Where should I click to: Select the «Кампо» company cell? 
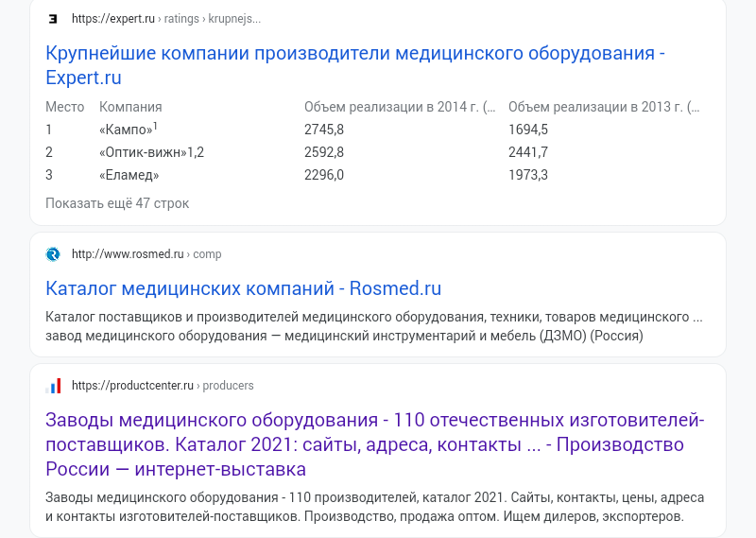(129, 129)
